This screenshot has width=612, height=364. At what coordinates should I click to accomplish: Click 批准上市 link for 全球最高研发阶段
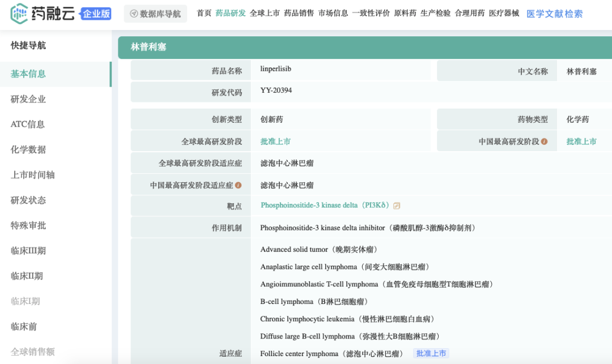[x=275, y=142]
